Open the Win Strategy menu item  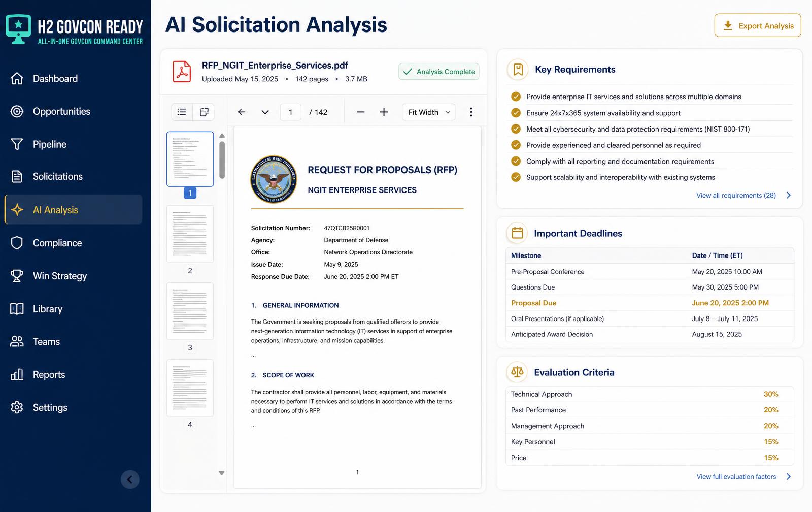pyautogui.click(x=60, y=276)
